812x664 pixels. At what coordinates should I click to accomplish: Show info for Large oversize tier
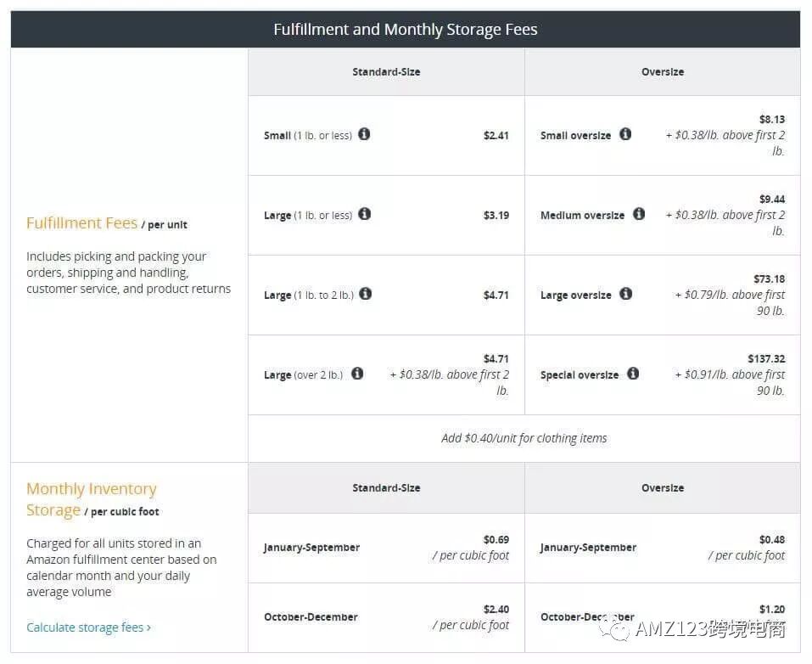625,294
